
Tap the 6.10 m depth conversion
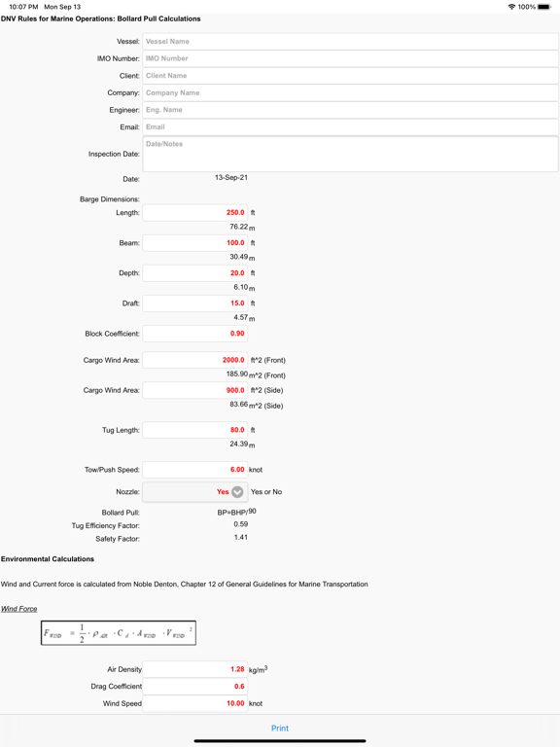pyautogui.click(x=244, y=288)
